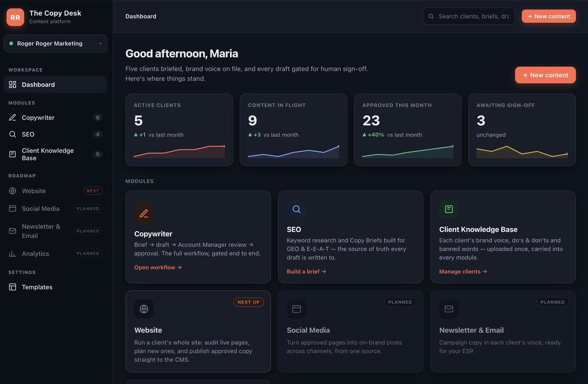
Task: Open Client Knowledge Base from sidebar
Action: point(55,154)
